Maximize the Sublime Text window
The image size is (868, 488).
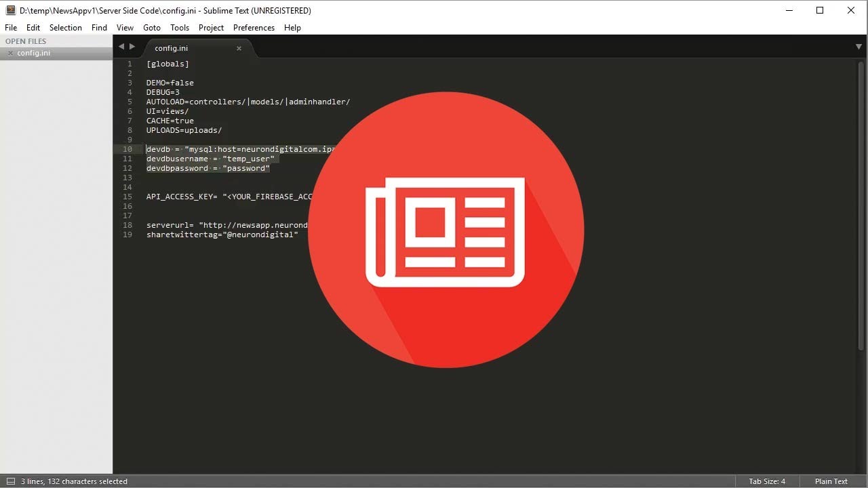[x=820, y=10]
